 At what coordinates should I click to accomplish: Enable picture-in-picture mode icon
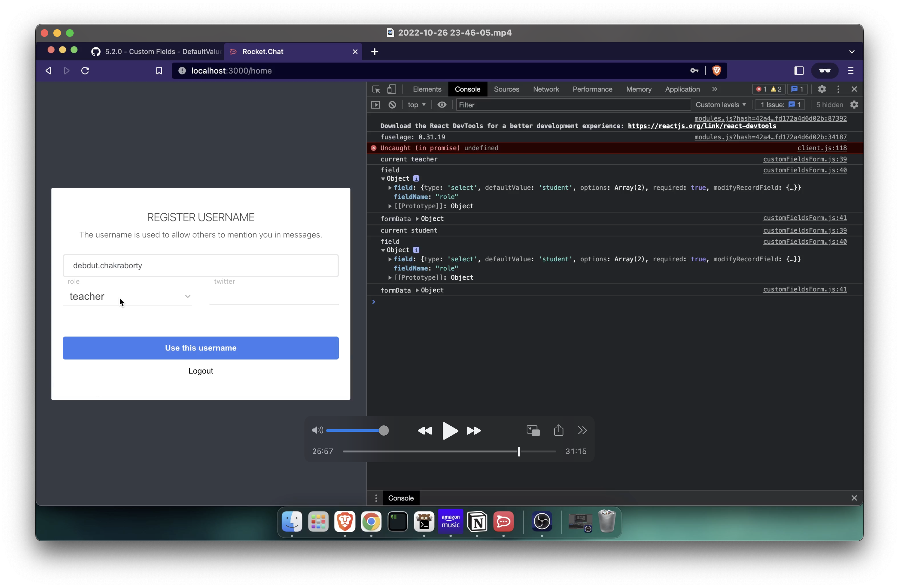click(533, 431)
